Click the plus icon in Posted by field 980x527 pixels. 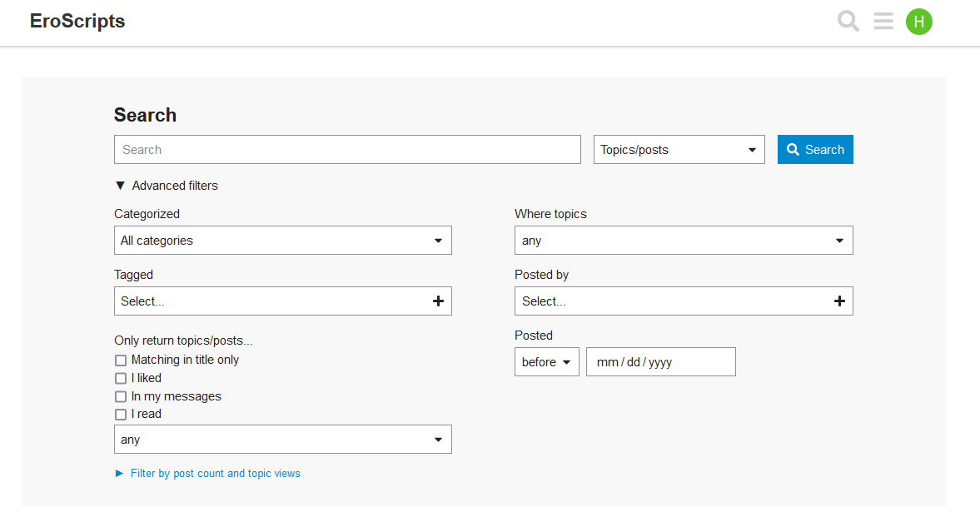pos(839,301)
